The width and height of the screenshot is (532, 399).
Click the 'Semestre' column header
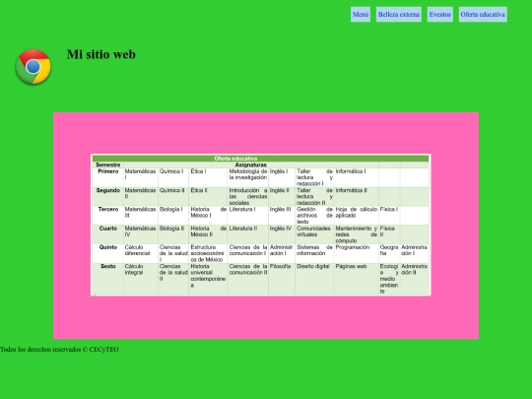108,165
